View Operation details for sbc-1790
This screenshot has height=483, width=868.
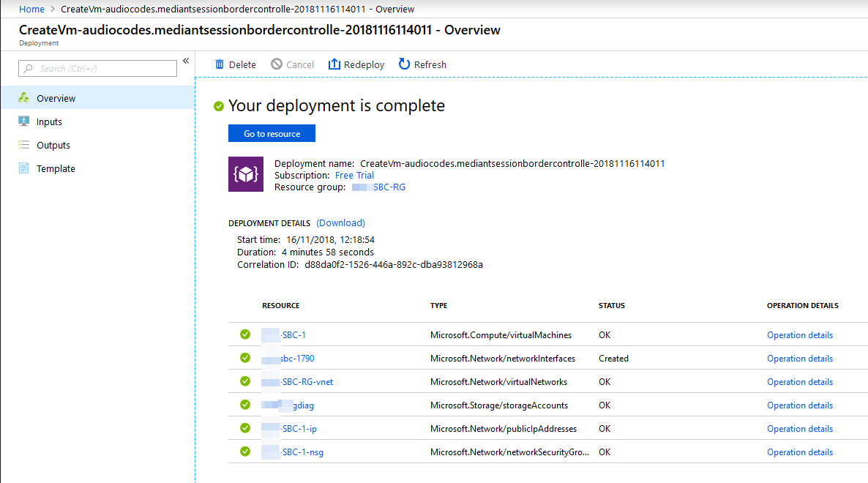pos(800,359)
